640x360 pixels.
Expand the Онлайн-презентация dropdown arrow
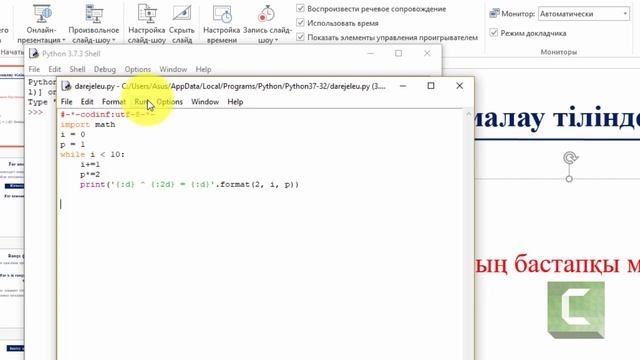[x=64, y=40]
